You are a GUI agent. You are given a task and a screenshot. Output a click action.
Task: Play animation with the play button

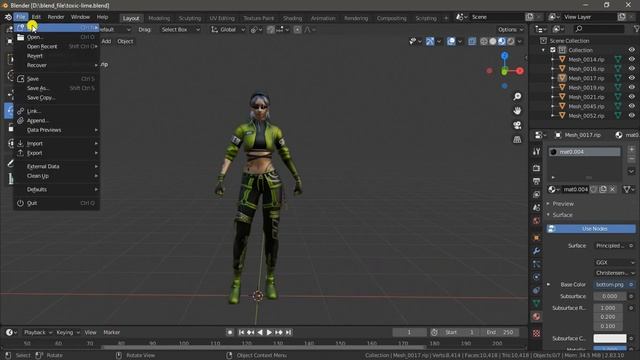[269, 332]
